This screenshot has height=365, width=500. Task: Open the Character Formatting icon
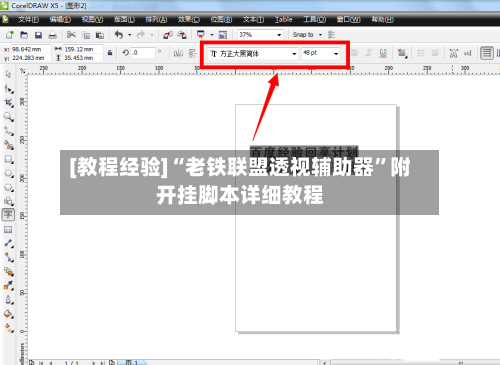click(x=454, y=53)
